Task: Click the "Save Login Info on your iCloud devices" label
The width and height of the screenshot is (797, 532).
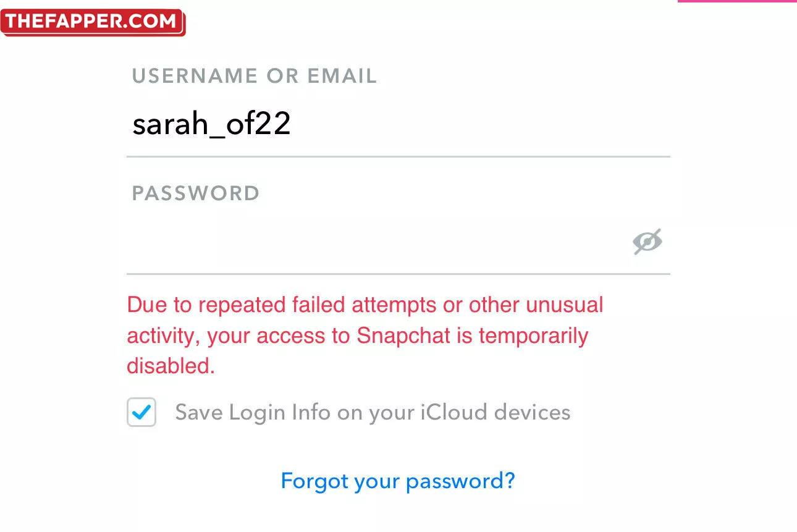Action: 373,412
